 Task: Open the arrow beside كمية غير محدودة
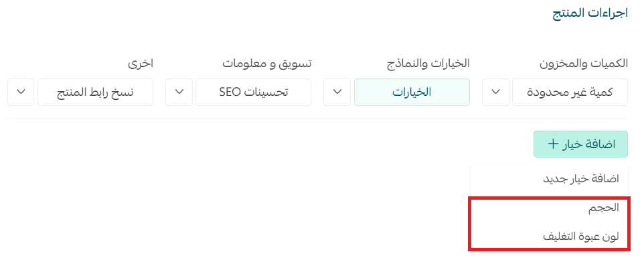pos(496,92)
